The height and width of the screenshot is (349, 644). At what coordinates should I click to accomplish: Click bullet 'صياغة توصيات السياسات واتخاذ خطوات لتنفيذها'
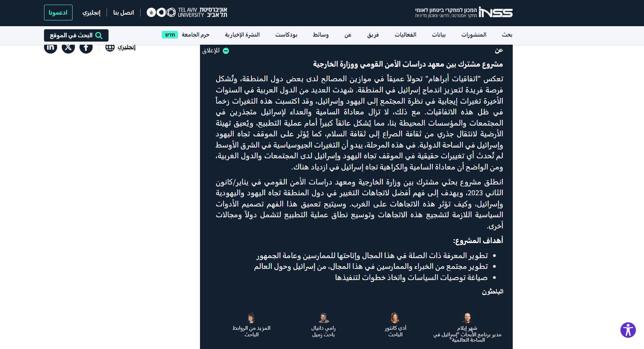click(411, 277)
